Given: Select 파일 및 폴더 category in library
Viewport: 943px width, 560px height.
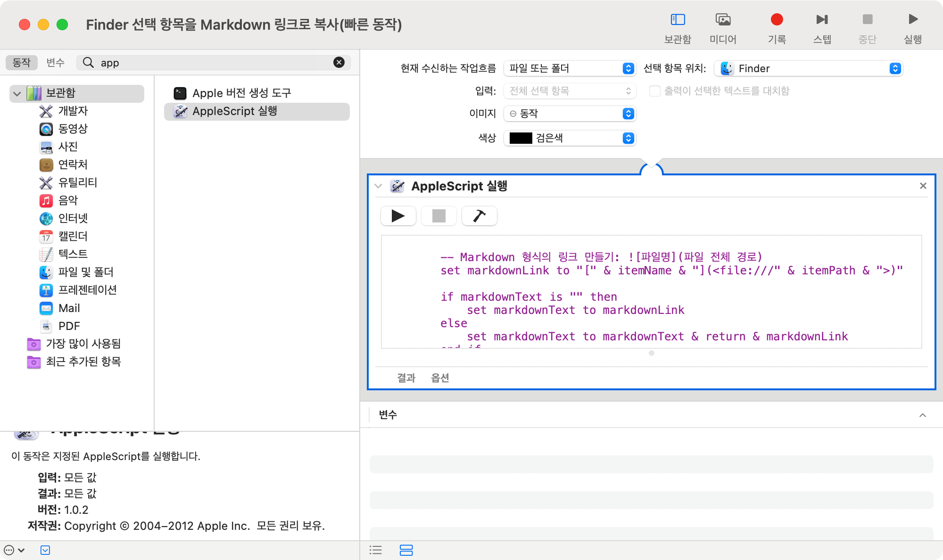Looking at the screenshot, I should [85, 272].
